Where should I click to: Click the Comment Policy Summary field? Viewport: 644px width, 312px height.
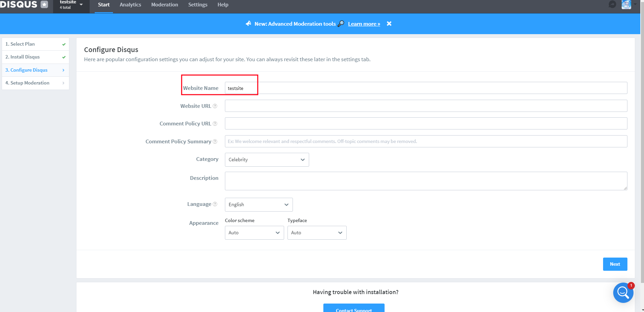coord(426,141)
